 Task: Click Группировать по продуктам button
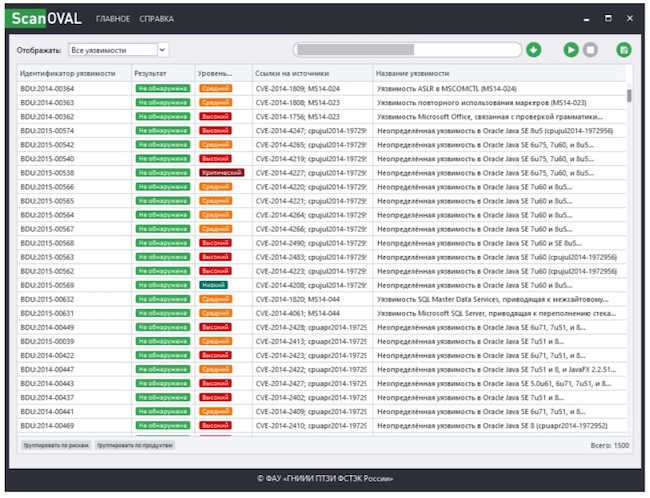[x=135, y=445]
